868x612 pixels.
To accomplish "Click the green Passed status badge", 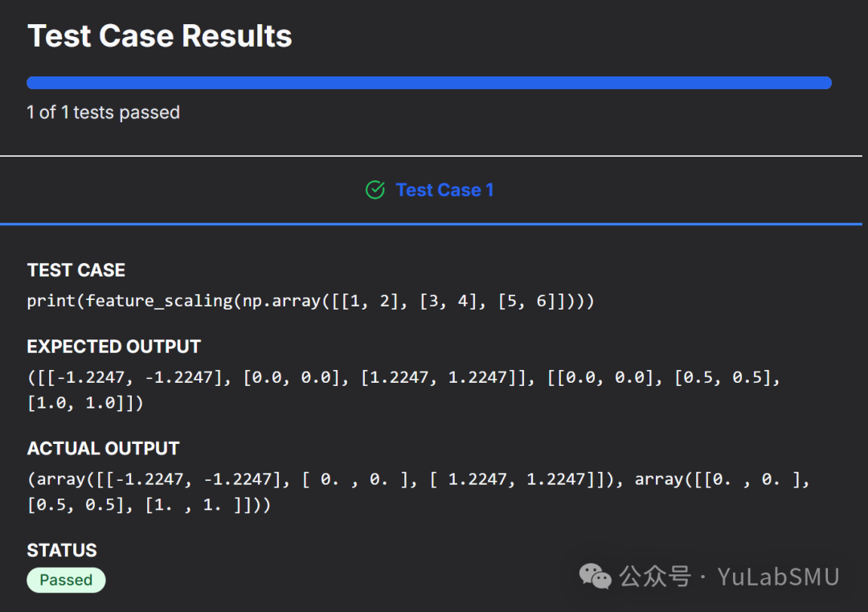I will (x=66, y=580).
